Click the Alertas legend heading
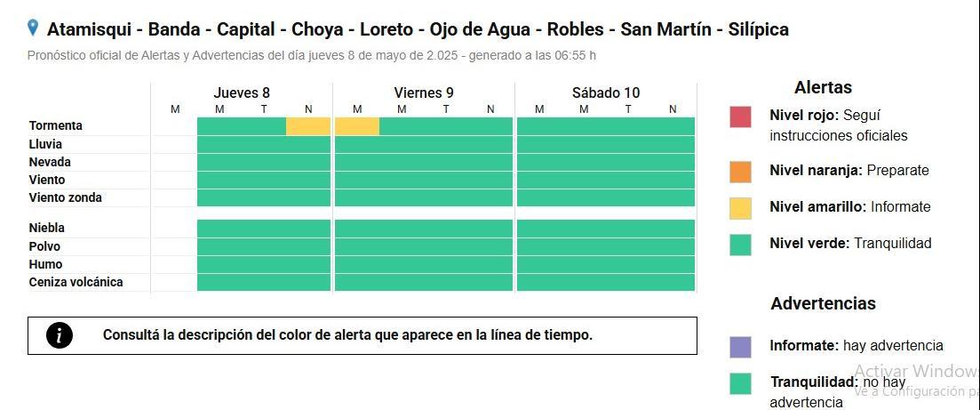980x410 pixels. click(823, 87)
